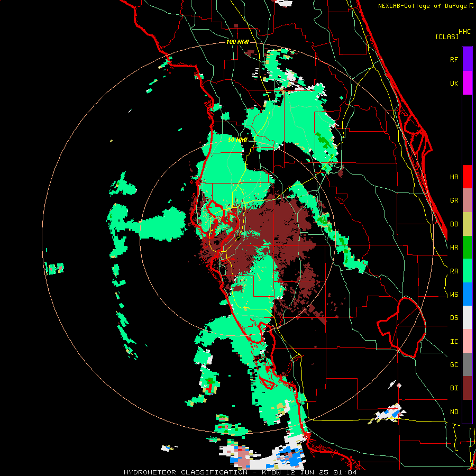Click the BD legend label
Screen dimensions: 476x476
coord(454,224)
